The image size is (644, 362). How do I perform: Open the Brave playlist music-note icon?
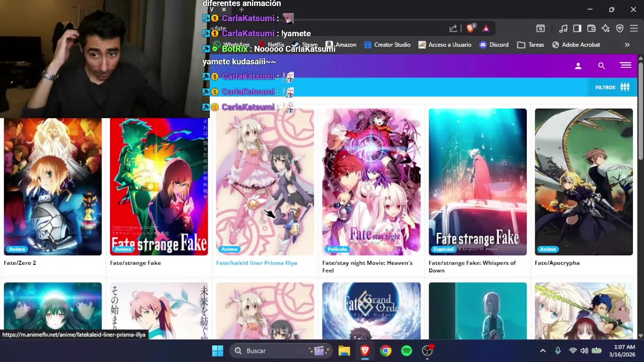[x=563, y=29]
